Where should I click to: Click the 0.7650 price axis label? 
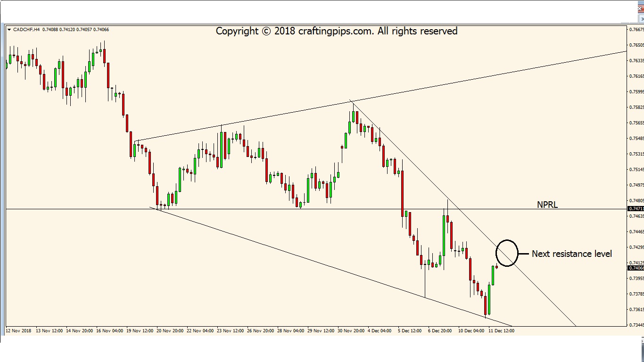(x=636, y=45)
